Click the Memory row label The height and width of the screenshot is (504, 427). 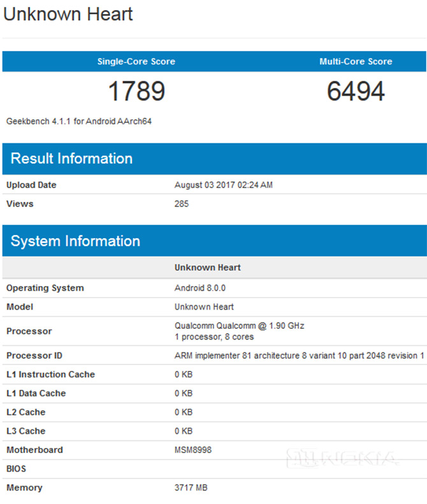24,488
